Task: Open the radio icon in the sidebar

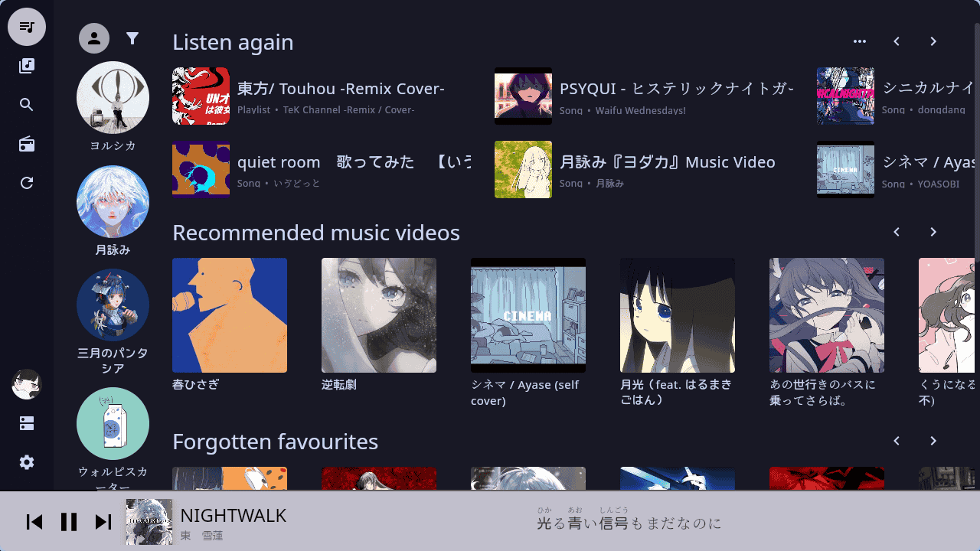Action: (x=27, y=145)
